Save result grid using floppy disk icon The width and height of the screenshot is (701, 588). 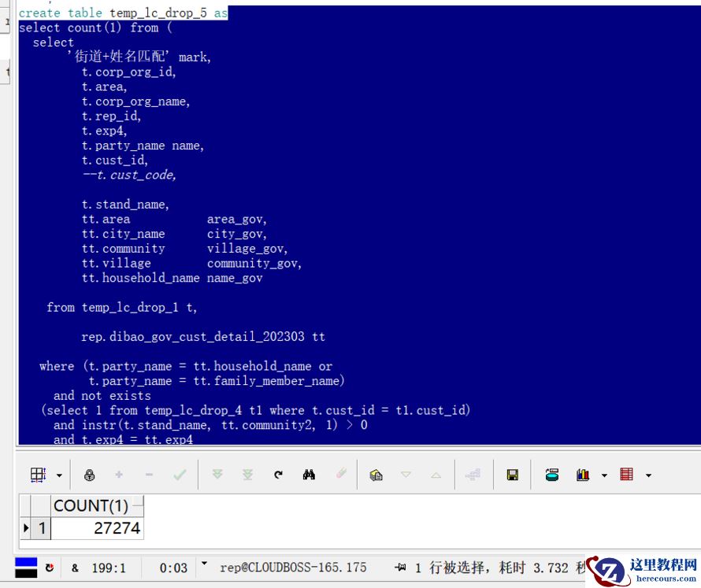[512, 474]
